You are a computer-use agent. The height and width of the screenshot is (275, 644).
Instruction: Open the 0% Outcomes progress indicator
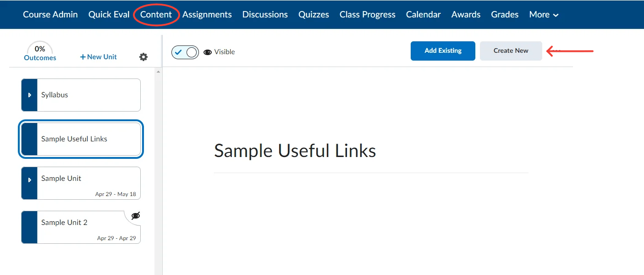click(x=40, y=53)
